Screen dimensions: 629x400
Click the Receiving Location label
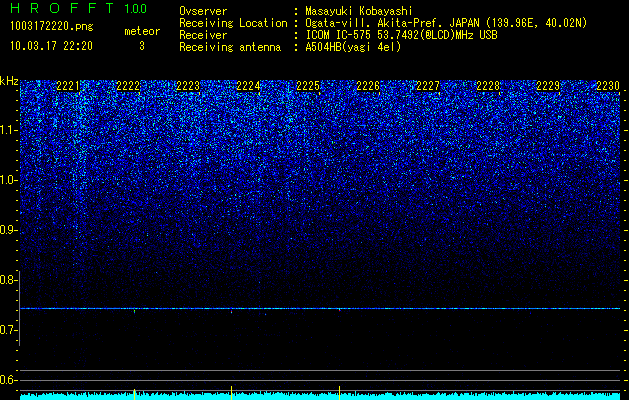pyautogui.click(x=233, y=23)
